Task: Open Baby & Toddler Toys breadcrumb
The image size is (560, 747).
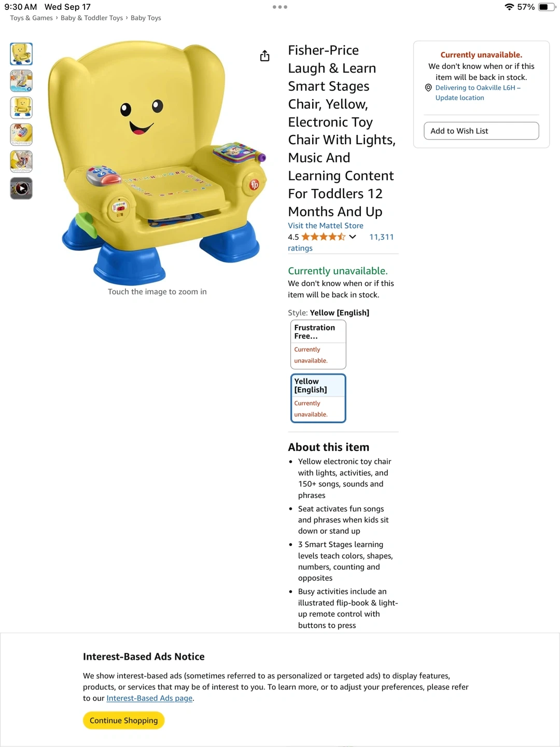Action: click(x=92, y=18)
